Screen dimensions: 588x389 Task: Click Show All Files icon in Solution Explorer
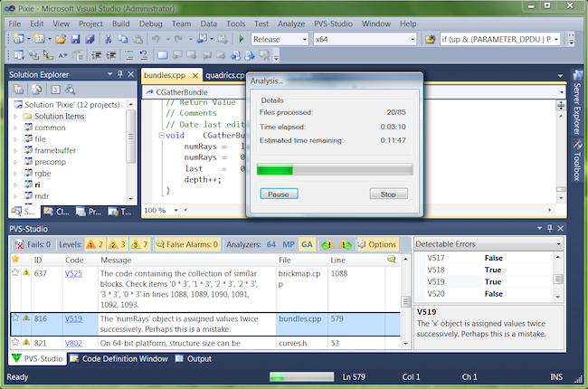coord(37,90)
